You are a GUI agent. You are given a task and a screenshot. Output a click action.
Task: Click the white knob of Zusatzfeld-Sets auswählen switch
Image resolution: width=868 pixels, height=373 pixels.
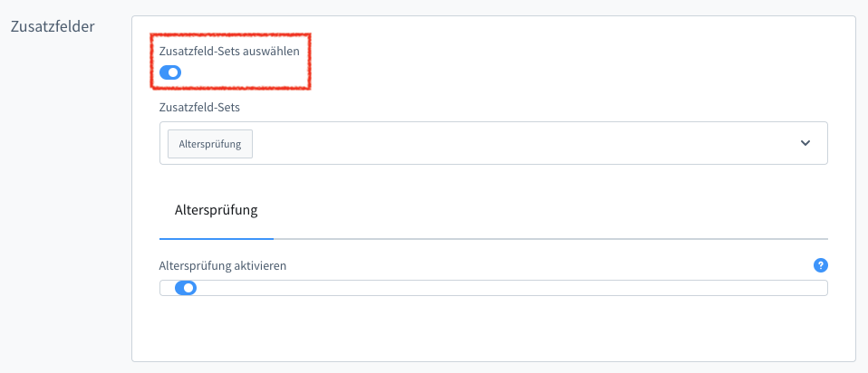(x=174, y=72)
